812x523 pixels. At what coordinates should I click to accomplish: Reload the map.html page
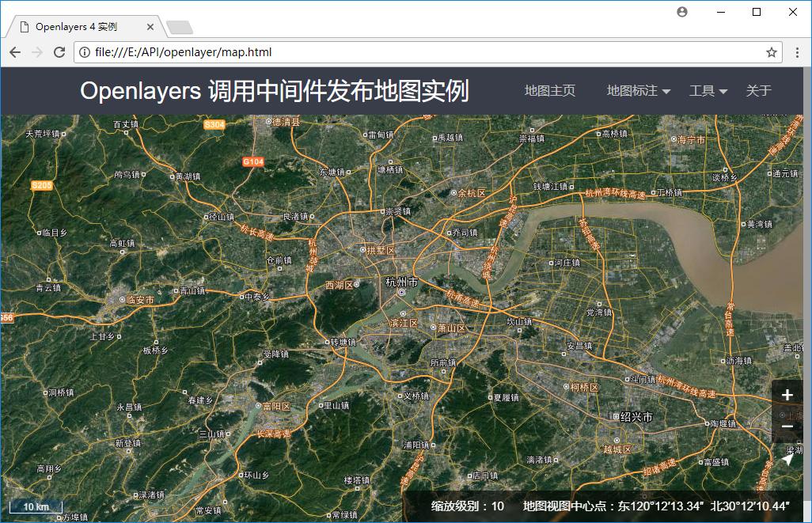coord(59,52)
